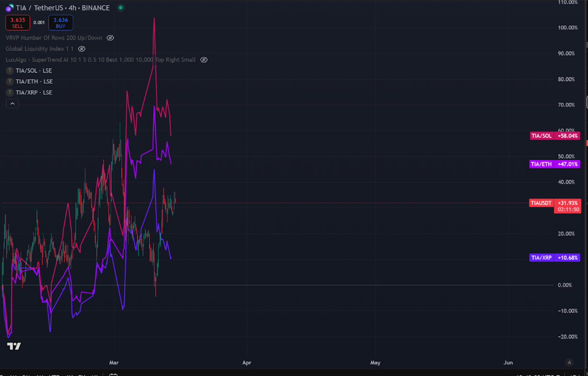Image resolution: width=588 pixels, height=376 pixels.
Task: Toggle visibility of LuxAlgo SuperTrend AI indicator
Action: coord(204,60)
